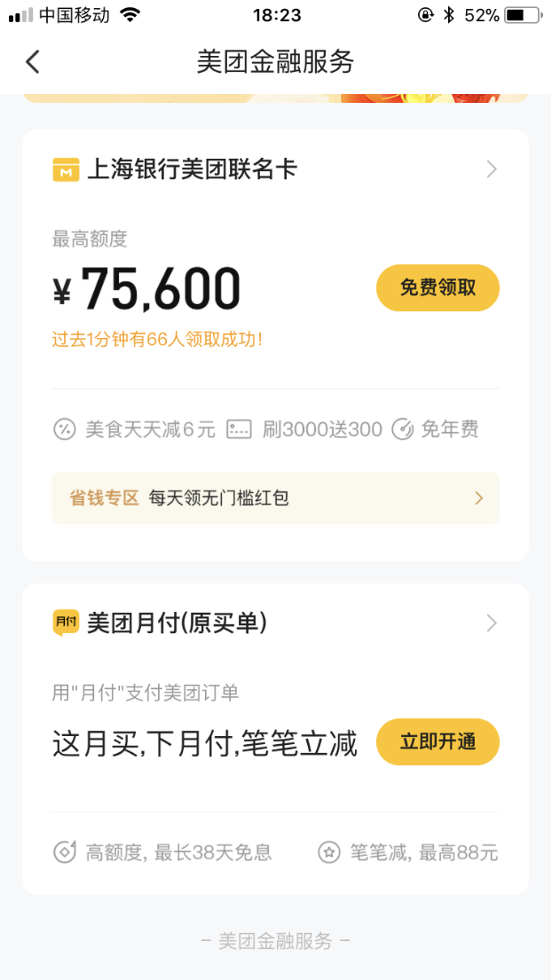Expand the 美团月付(原买单) section chevron

click(490, 623)
